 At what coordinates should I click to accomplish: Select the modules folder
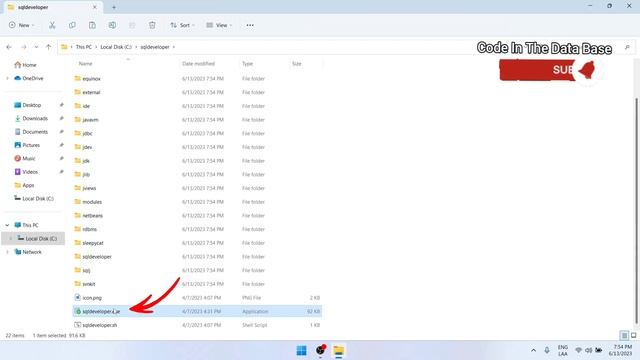[x=198, y=202]
